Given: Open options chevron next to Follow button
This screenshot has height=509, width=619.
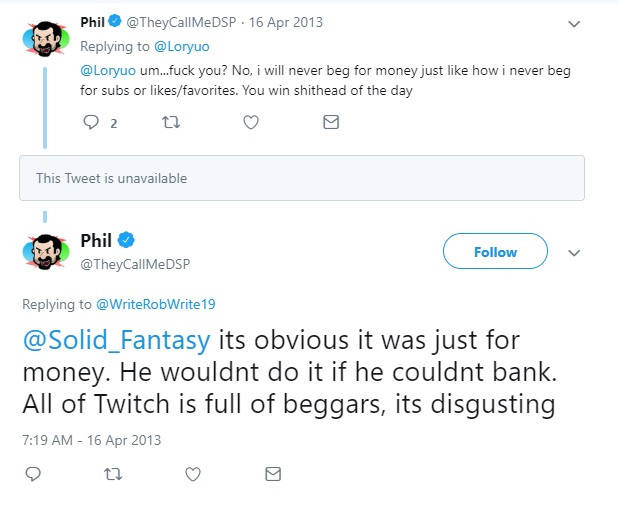Looking at the screenshot, I should [574, 252].
